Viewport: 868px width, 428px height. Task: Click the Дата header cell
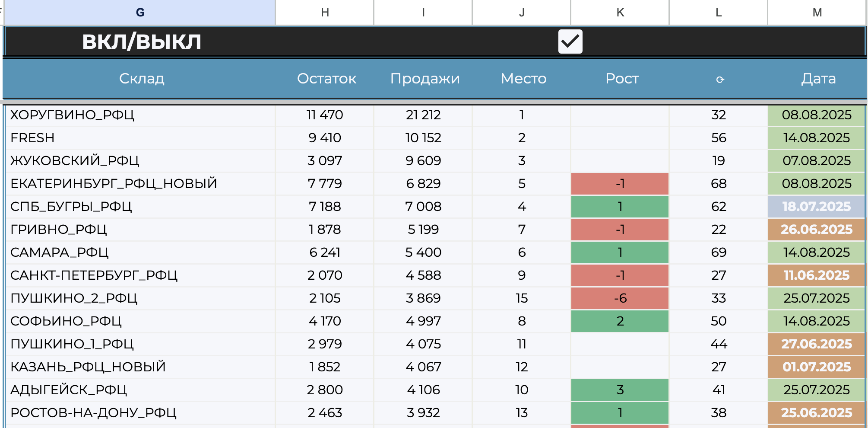tap(818, 79)
